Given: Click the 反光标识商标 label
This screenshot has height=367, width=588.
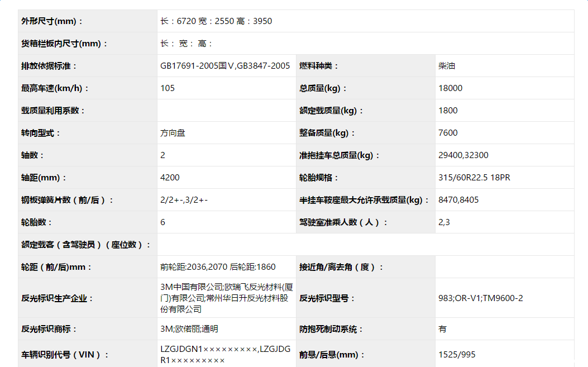Looking at the screenshot, I should pyautogui.click(x=49, y=329).
